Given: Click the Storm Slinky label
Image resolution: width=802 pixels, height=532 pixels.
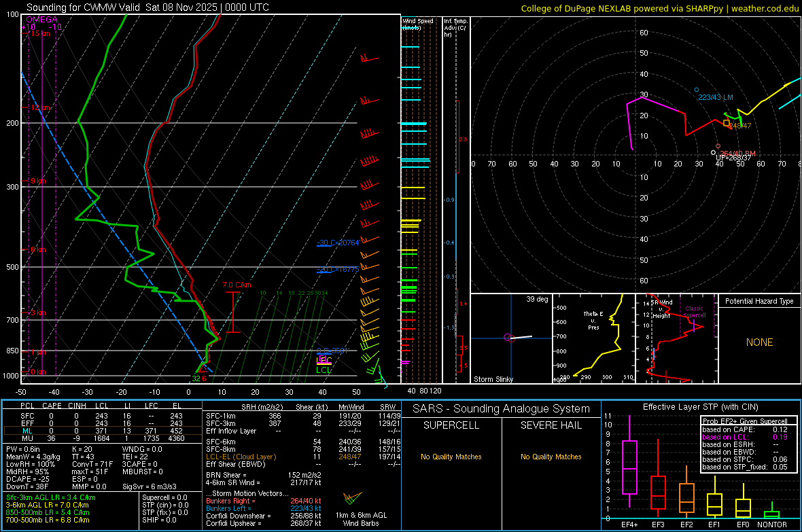Looking at the screenshot, I should (493, 379).
